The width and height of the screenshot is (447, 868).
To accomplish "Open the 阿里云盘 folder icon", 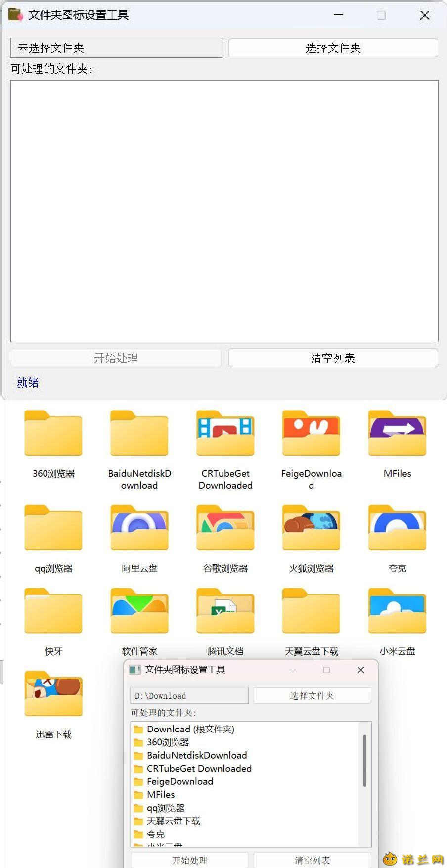I will click(139, 528).
